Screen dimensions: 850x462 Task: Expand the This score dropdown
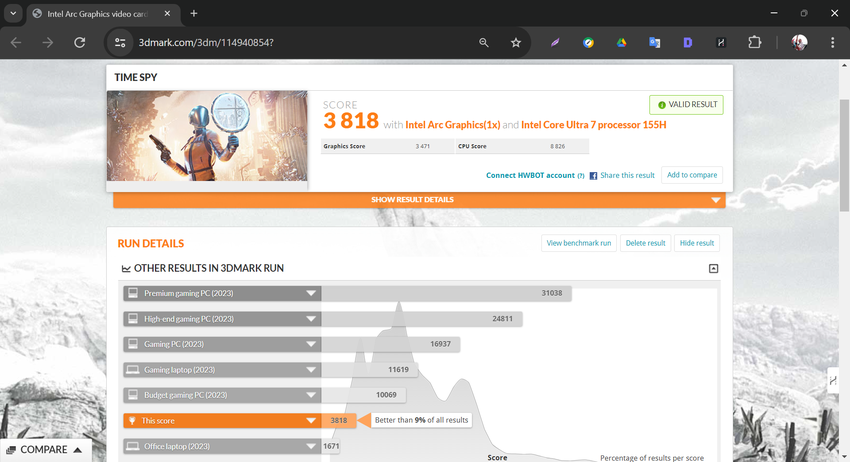(x=311, y=421)
